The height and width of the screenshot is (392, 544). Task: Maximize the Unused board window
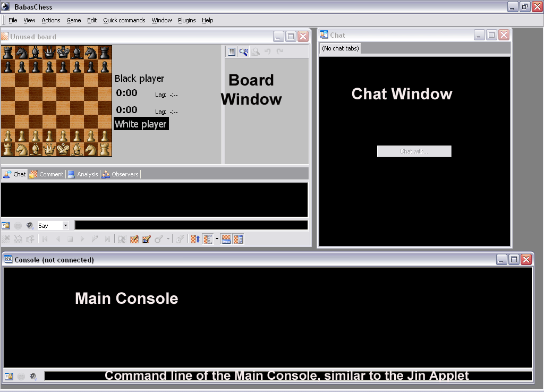[x=291, y=37]
